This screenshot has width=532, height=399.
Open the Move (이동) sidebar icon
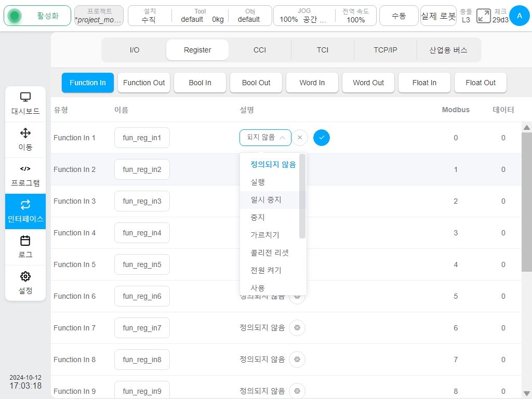(x=25, y=139)
